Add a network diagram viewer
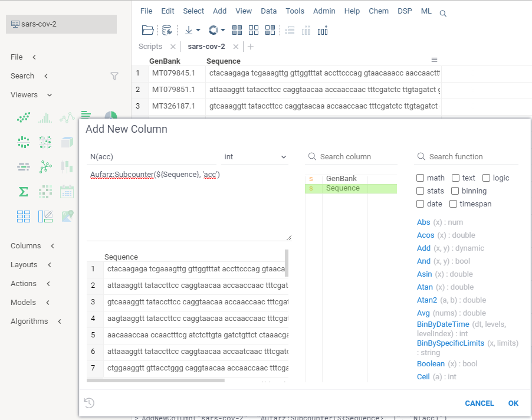532x420 pixels. point(45,167)
